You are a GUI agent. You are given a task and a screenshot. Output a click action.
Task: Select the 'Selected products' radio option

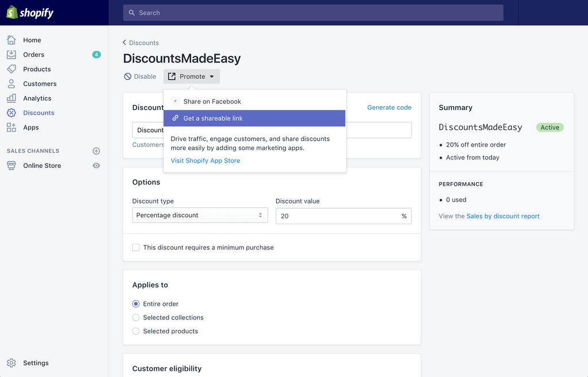[136, 331]
